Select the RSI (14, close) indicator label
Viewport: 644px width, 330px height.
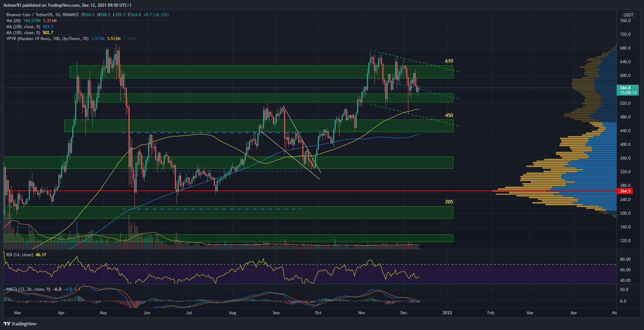(20, 254)
